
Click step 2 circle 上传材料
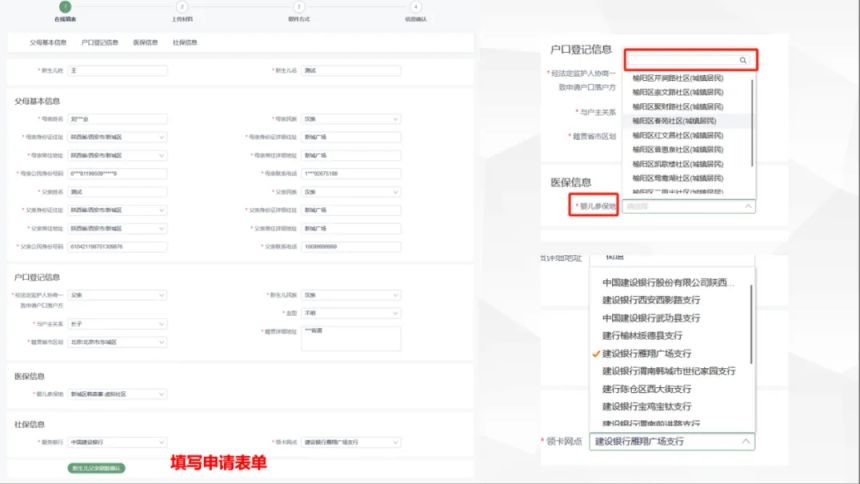coord(181,7)
